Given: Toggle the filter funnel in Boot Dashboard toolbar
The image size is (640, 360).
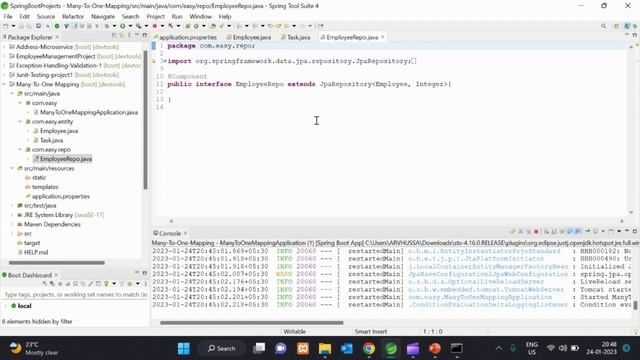Looking at the screenshot, I should 121,284.
